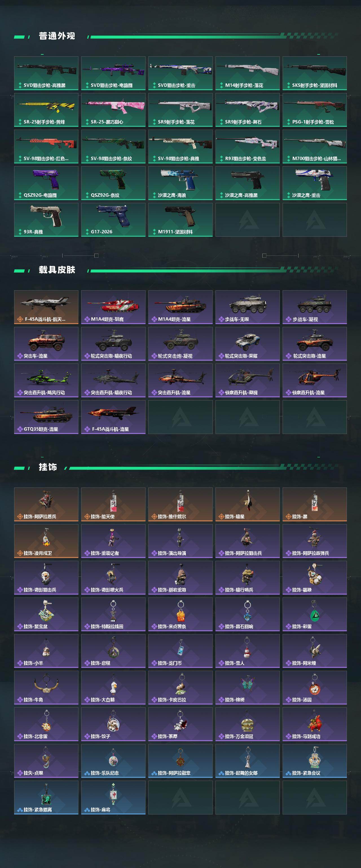Click the 挂饰-麻将 mahjong charm
The image size is (361, 868).
tap(113, 798)
